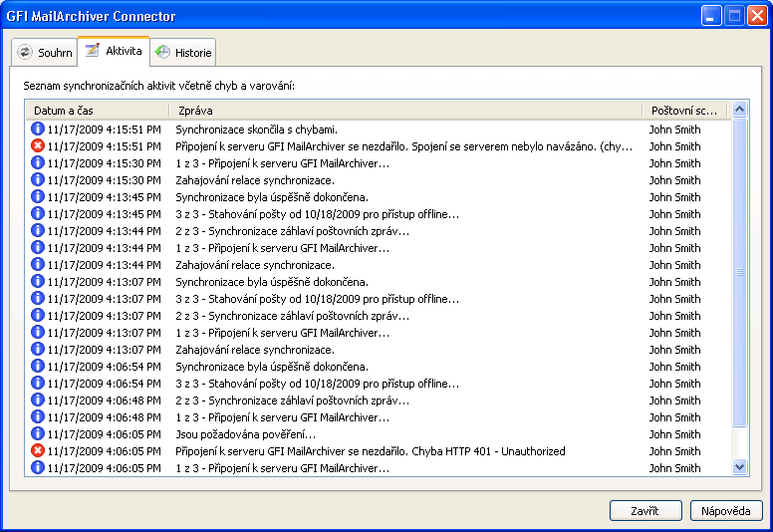773x532 pixels.
Task: Open help via the Nápověda button
Action: click(726, 511)
